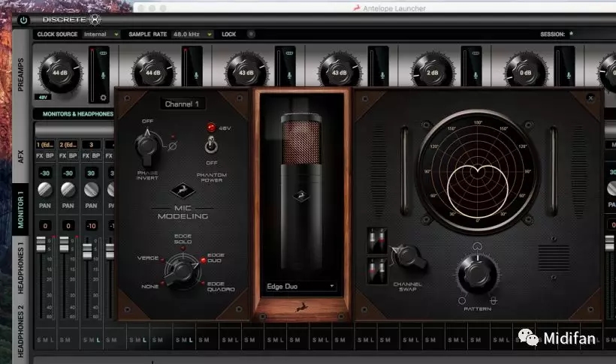
Task: Open the Clock Source dropdown
Action: (101, 35)
